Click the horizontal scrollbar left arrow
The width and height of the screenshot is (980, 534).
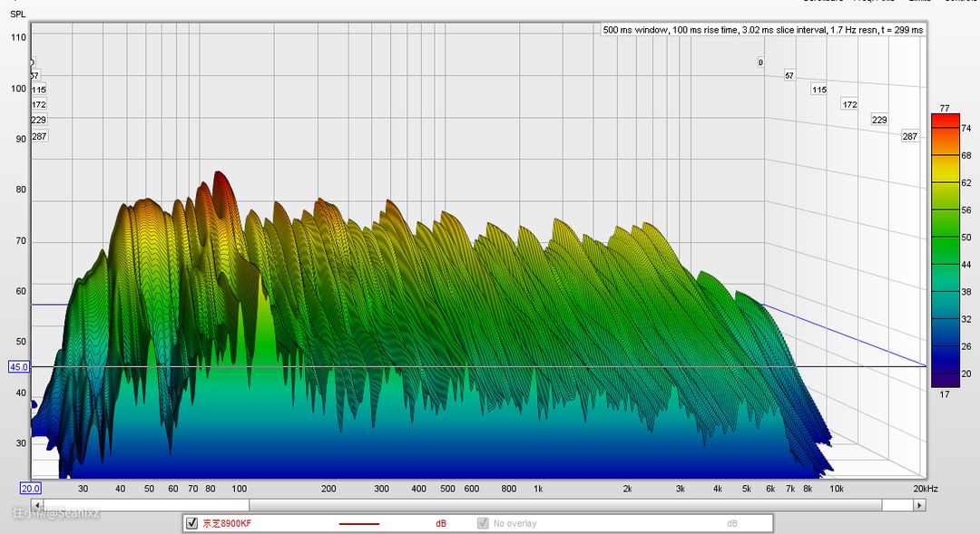coord(37,505)
